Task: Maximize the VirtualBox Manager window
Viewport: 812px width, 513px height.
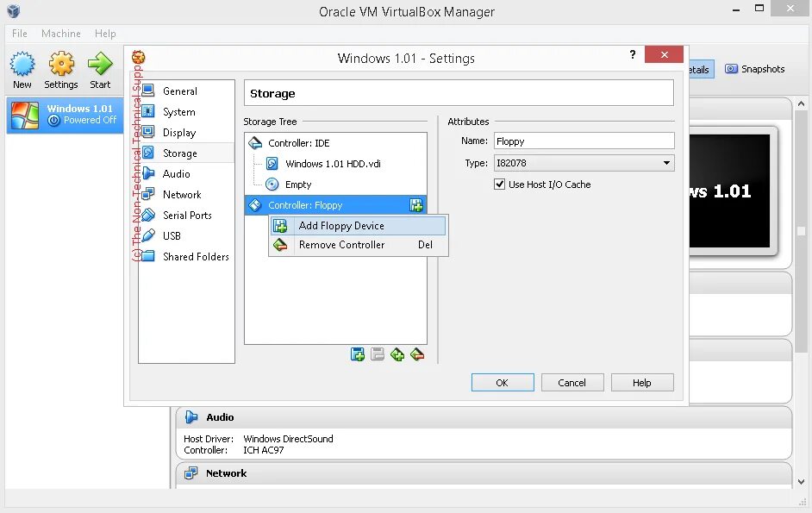Action: tap(759, 9)
